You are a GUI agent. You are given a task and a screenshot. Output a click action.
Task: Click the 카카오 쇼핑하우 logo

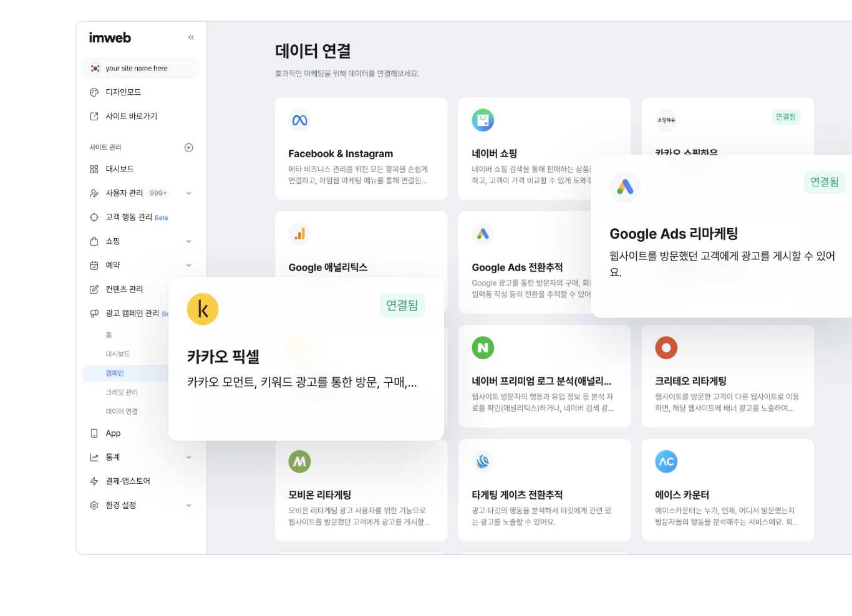[666, 120]
